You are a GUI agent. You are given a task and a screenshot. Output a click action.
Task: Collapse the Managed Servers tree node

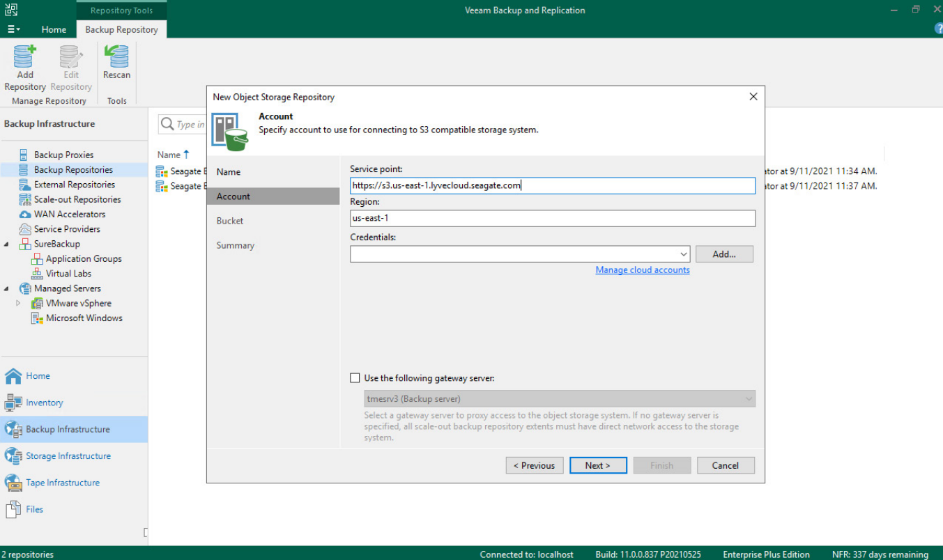point(7,288)
